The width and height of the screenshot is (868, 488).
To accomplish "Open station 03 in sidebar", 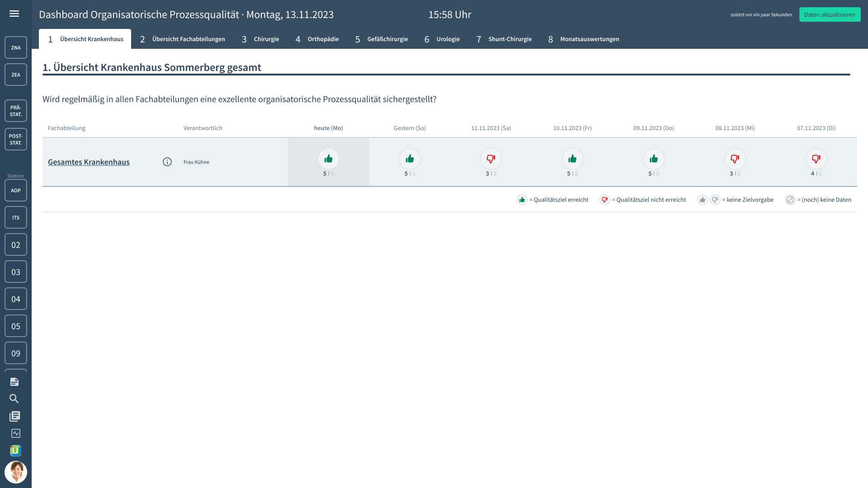I will click(x=16, y=272).
